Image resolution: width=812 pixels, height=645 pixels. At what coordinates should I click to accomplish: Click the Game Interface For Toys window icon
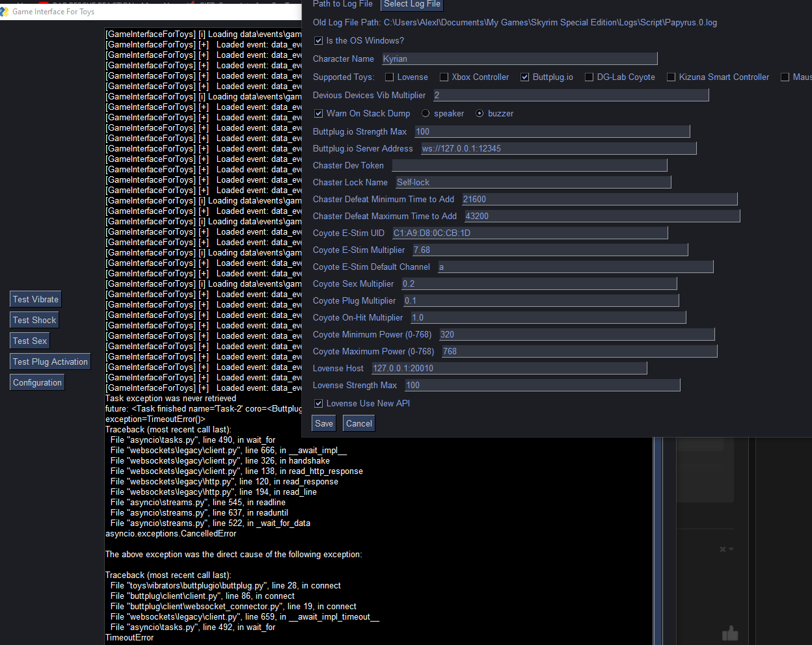[x=5, y=12]
